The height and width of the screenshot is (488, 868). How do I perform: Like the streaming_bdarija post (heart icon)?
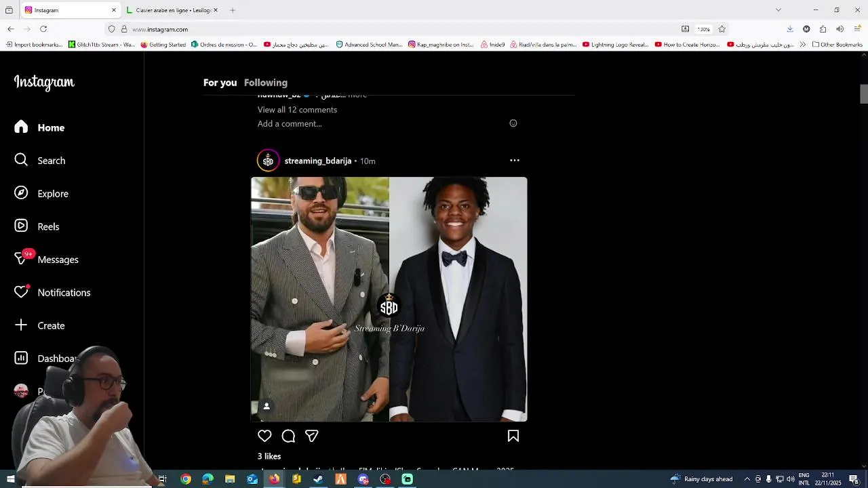[264, 436]
